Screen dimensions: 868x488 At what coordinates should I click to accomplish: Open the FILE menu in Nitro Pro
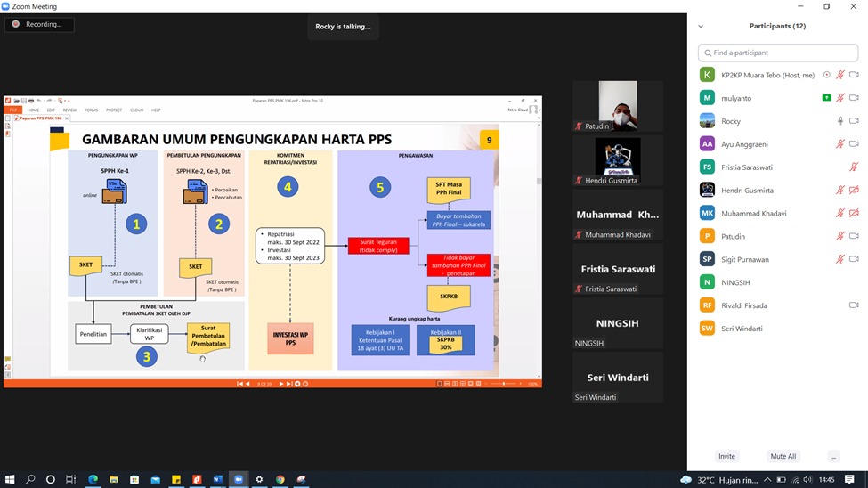pos(13,110)
